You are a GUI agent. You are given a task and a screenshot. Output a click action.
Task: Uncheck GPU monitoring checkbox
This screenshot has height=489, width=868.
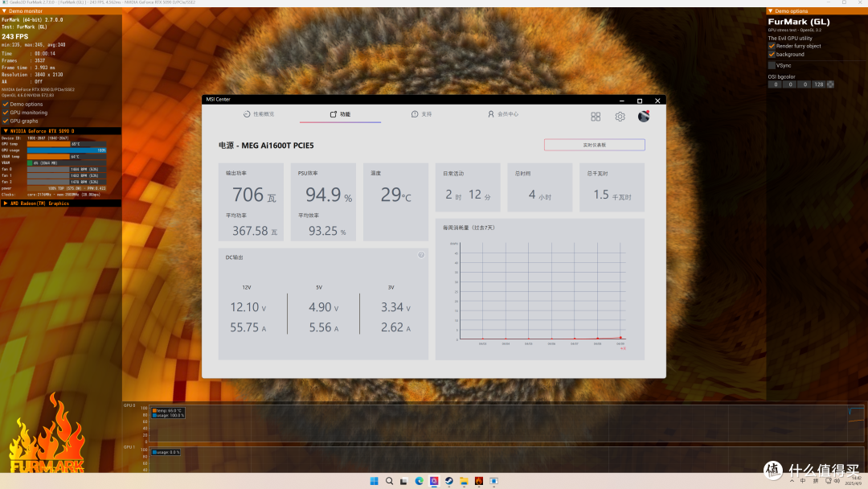click(x=6, y=113)
